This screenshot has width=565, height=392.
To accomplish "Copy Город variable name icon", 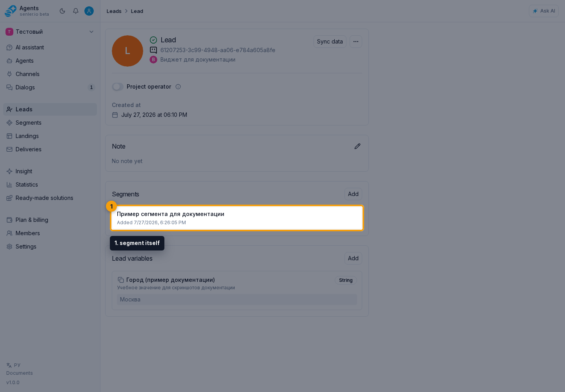I will pos(121,280).
